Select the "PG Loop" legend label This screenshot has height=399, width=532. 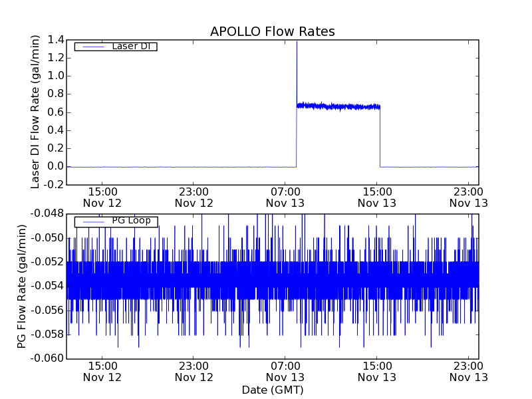pyautogui.click(x=131, y=221)
